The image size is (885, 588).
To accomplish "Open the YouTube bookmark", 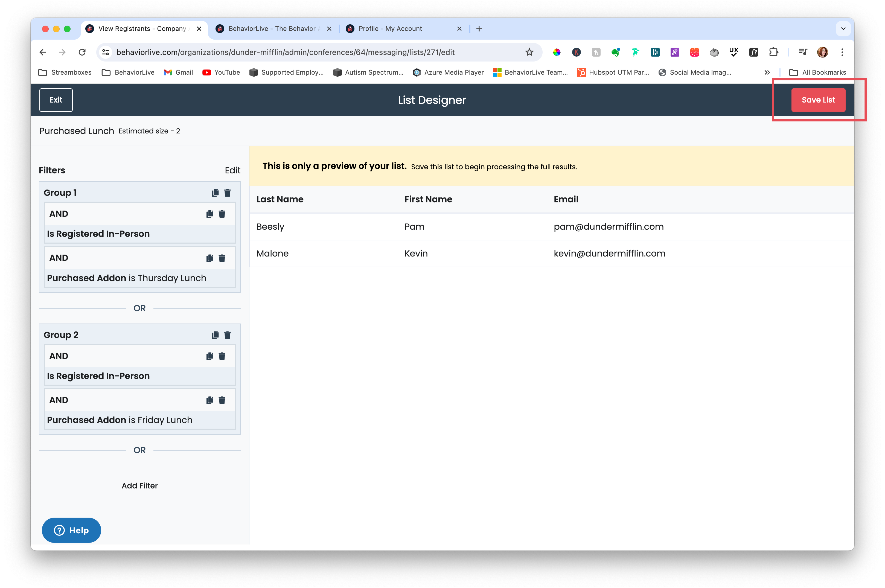I will pyautogui.click(x=221, y=72).
